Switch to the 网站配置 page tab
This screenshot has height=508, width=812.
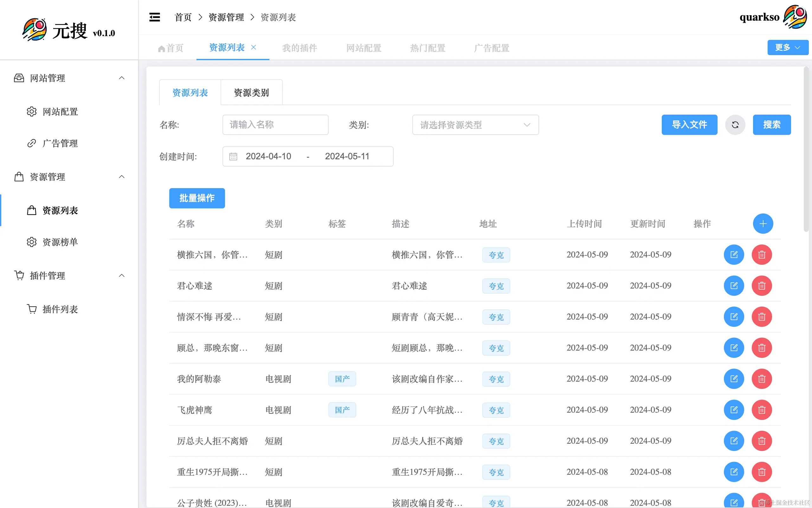[364, 48]
